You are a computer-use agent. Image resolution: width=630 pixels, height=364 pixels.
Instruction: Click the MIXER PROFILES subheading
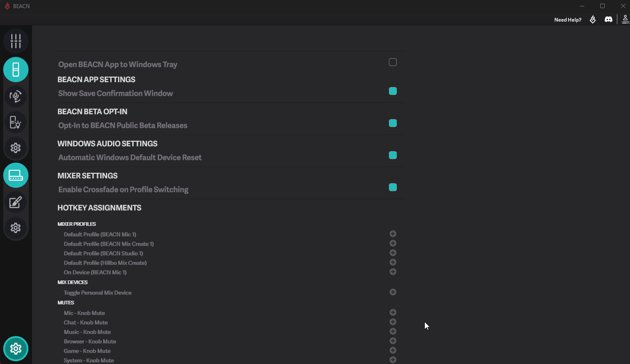point(77,224)
